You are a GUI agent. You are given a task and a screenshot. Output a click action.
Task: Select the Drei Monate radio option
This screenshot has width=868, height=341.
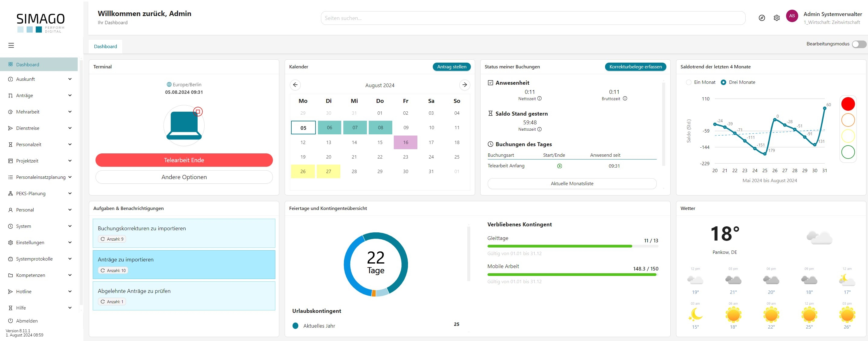[723, 82]
